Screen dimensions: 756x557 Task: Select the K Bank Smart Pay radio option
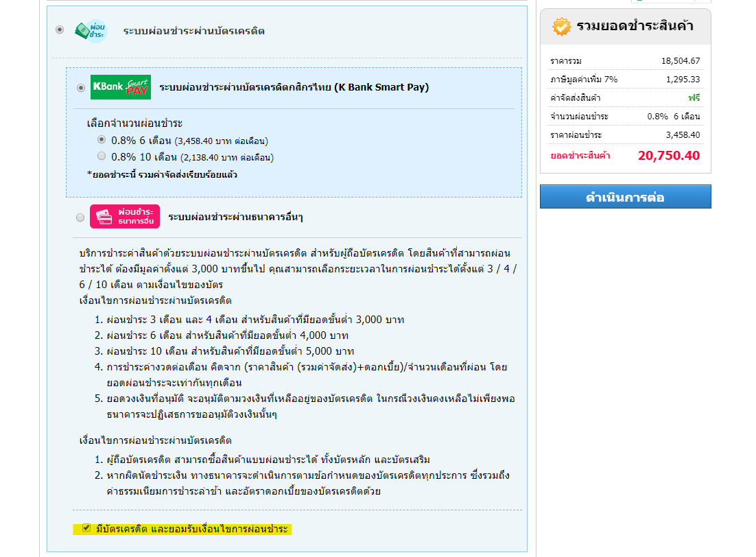point(81,88)
